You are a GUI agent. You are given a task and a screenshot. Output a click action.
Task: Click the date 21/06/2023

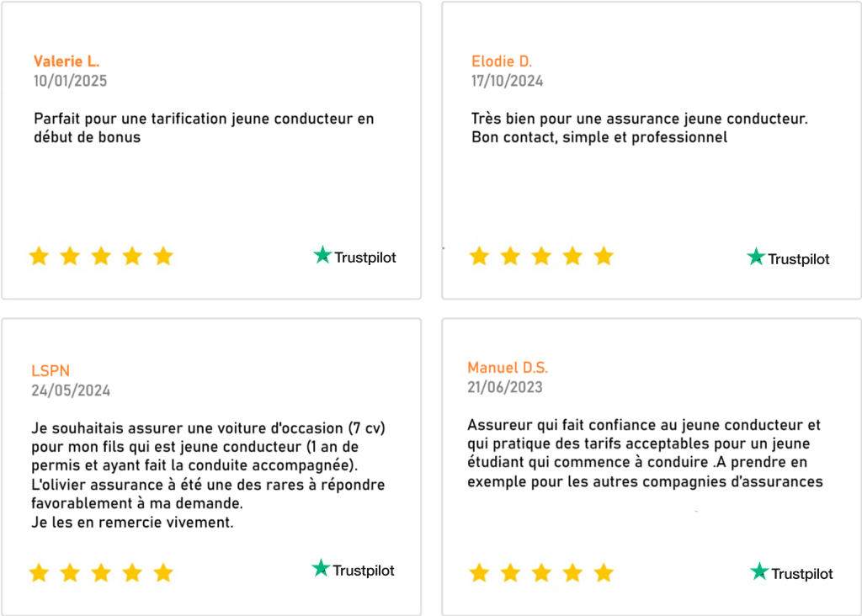505,387
